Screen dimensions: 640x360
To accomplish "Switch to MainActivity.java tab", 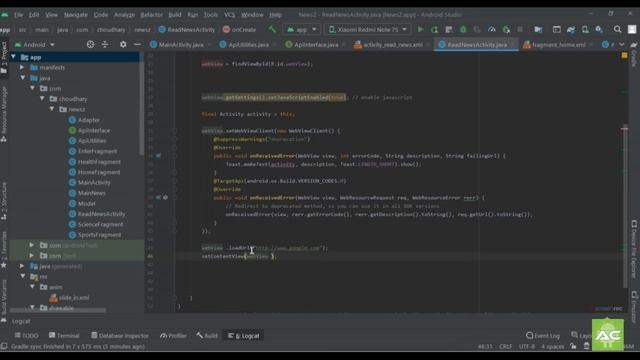I will (x=181, y=44).
